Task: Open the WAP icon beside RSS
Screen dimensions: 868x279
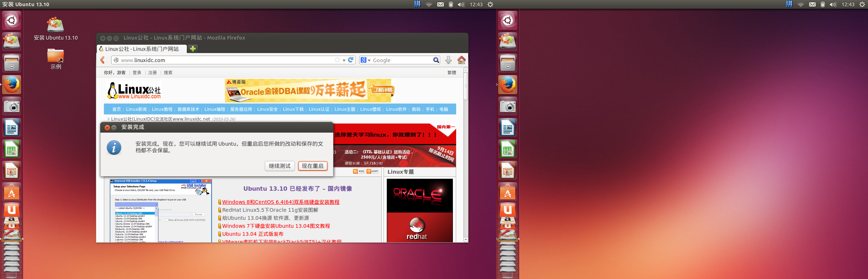Action: (372, 171)
